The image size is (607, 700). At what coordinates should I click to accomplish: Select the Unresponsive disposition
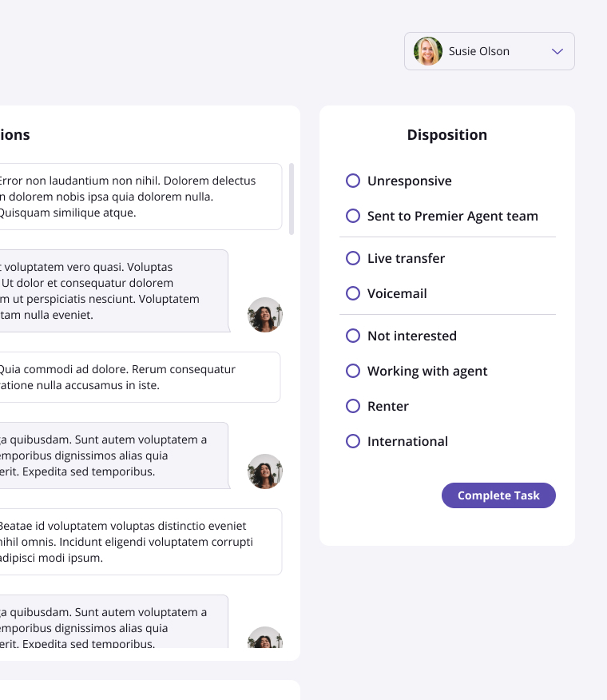coord(353,181)
